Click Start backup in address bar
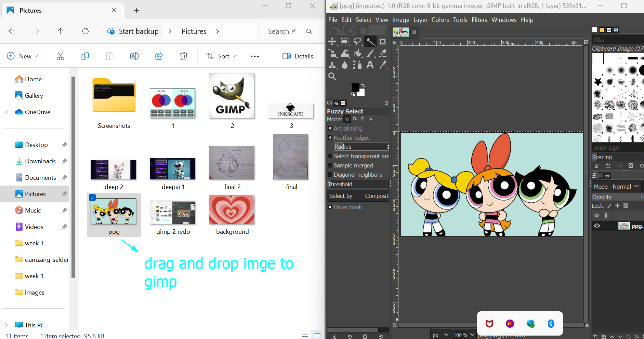 (x=133, y=31)
